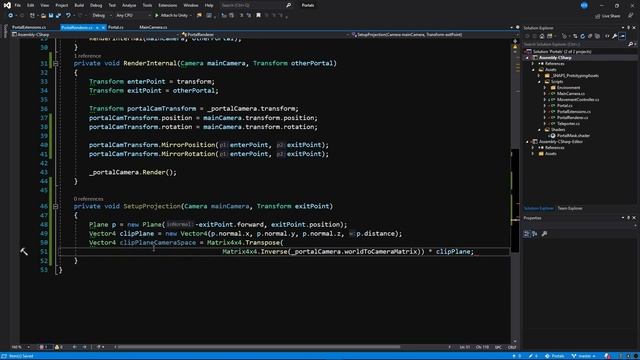Click the Open File toolbar icon

point(43,16)
